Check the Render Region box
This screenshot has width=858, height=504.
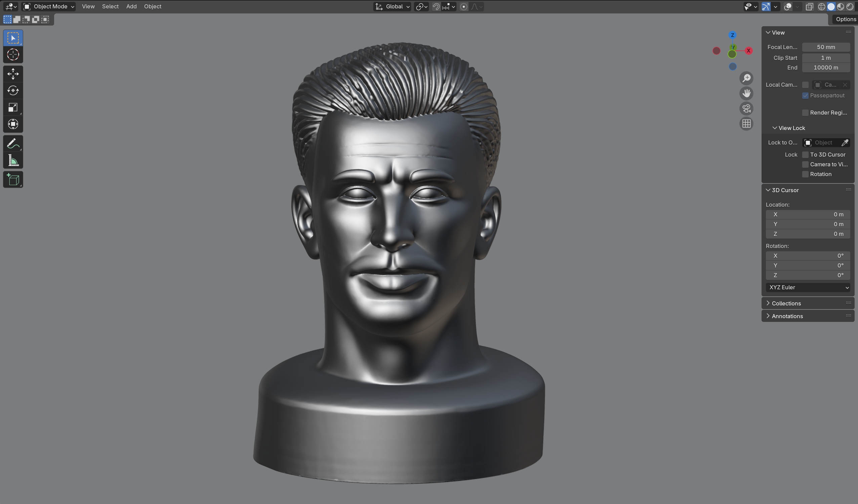pyautogui.click(x=805, y=113)
